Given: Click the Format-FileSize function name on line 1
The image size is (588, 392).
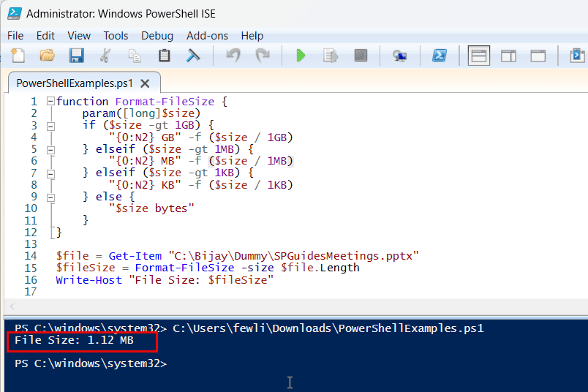Looking at the screenshot, I should [x=165, y=102].
